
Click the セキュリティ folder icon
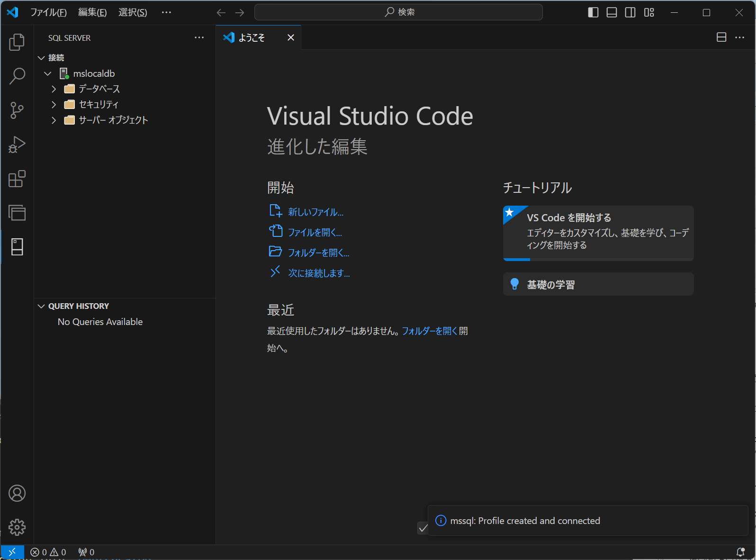point(70,104)
